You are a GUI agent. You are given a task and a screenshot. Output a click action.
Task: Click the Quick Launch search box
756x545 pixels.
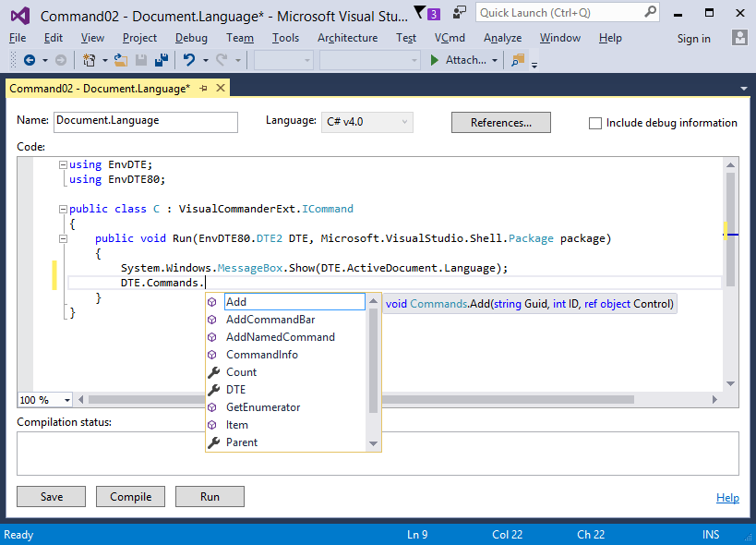[568, 13]
